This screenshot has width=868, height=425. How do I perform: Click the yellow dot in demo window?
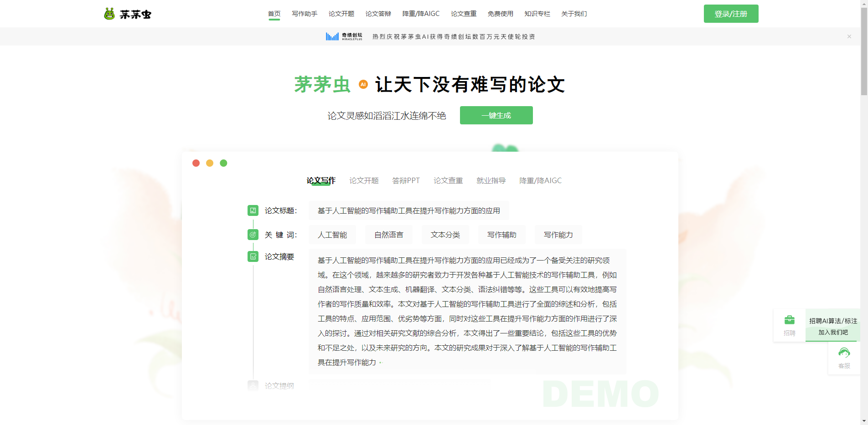(210, 163)
